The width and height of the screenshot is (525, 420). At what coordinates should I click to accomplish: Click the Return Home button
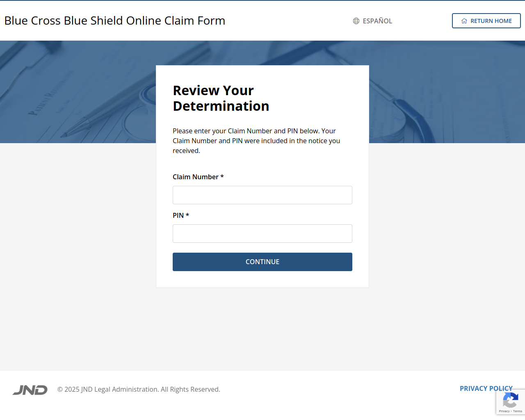pyautogui.click(x=486, y=21)
